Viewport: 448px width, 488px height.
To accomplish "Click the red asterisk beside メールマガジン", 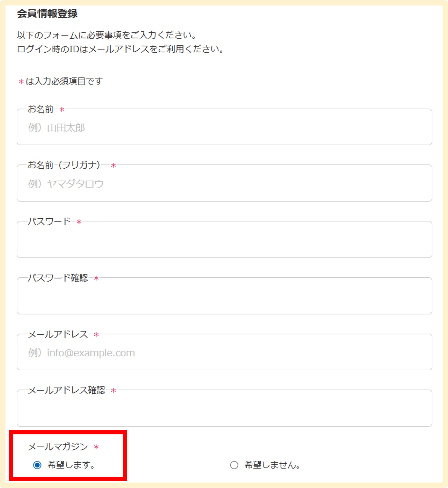I will coord(96,447).
